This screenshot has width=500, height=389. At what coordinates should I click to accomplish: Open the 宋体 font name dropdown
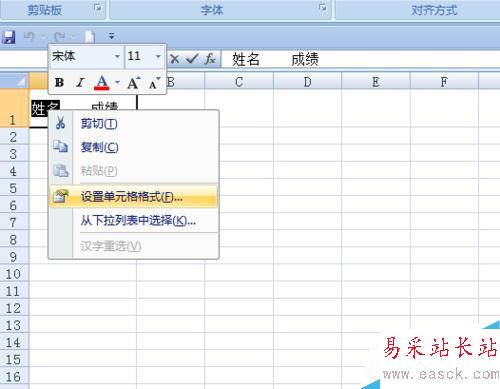coord(117,56)
